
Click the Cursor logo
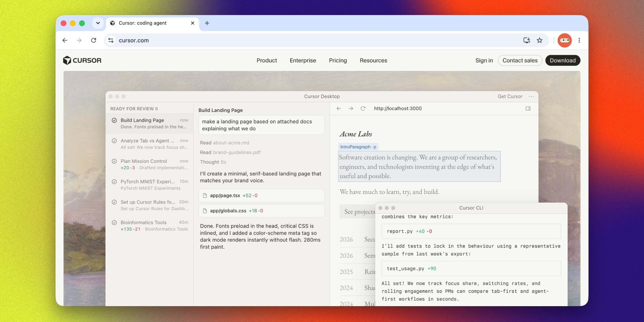click(x=82, y=60)
